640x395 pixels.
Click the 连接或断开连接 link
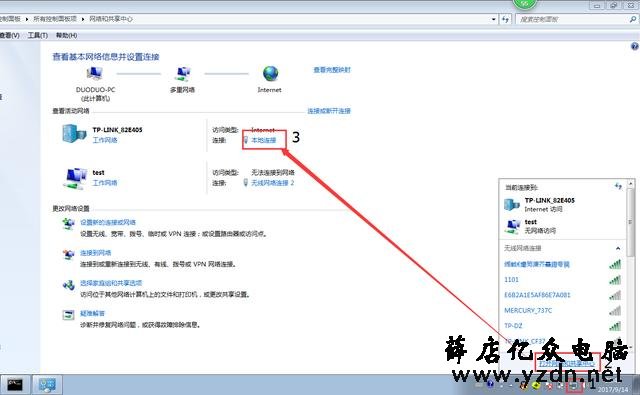[x=329, y=111]
